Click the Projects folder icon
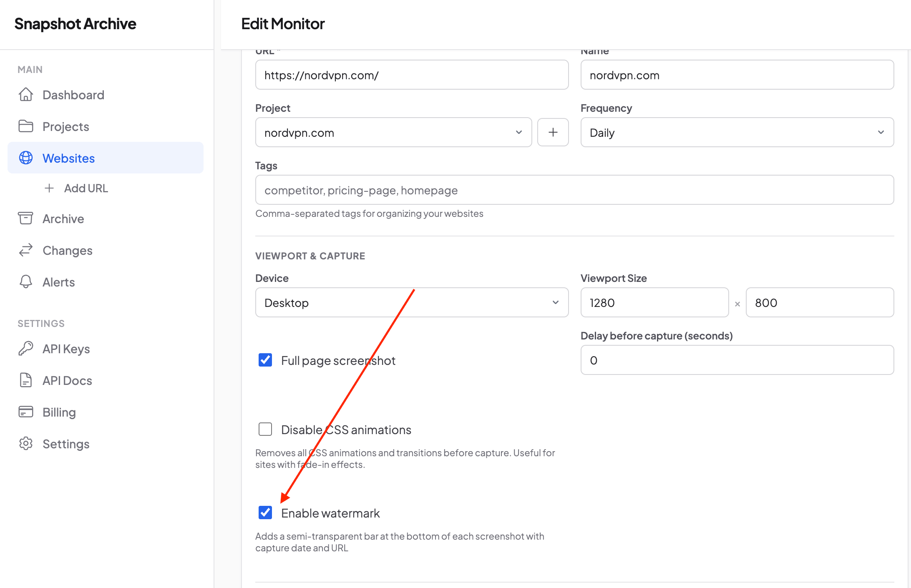 tap(26, 126)
